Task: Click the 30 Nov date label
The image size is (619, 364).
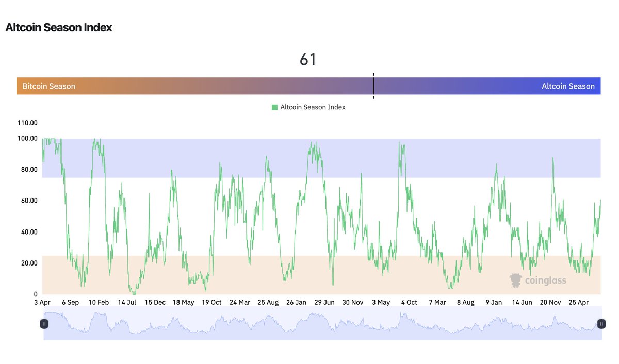Action: (353, 303)
